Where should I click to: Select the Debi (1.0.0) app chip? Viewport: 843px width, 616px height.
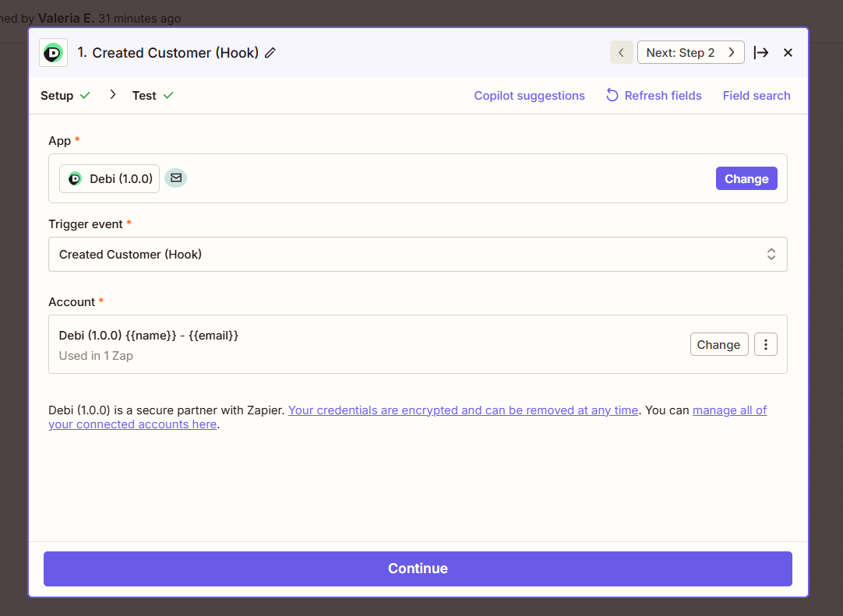[x=109, y=178]
